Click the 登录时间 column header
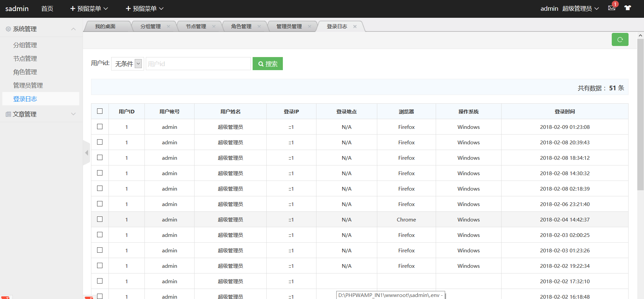Viewport: 644px width, 299px height. coord(565,112)
